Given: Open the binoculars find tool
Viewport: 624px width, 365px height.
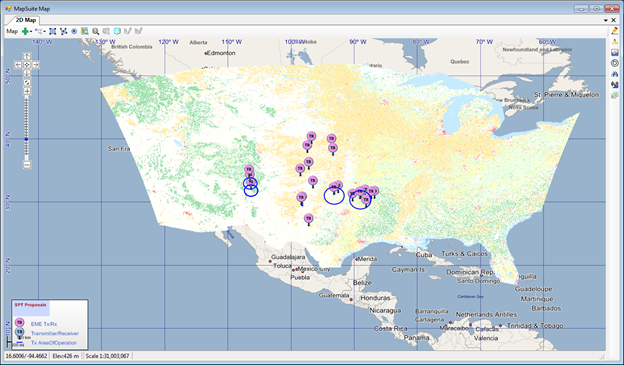Looking at the screenshot, I should coord(615,74).
